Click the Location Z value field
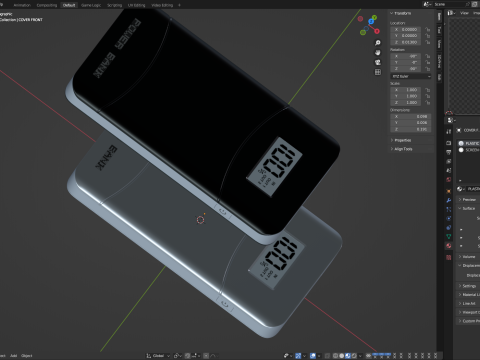The image size is (480, 360). (406, 42)
